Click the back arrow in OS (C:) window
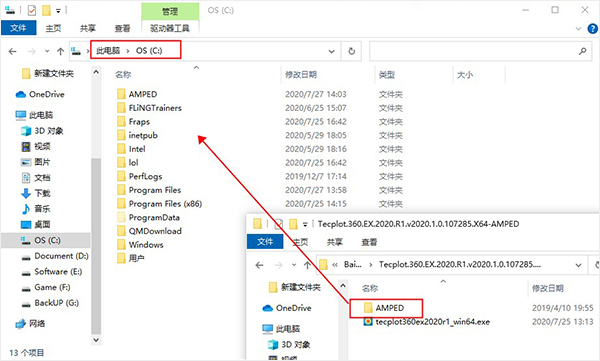Screen dimensions: 600x361 [13, 51]
